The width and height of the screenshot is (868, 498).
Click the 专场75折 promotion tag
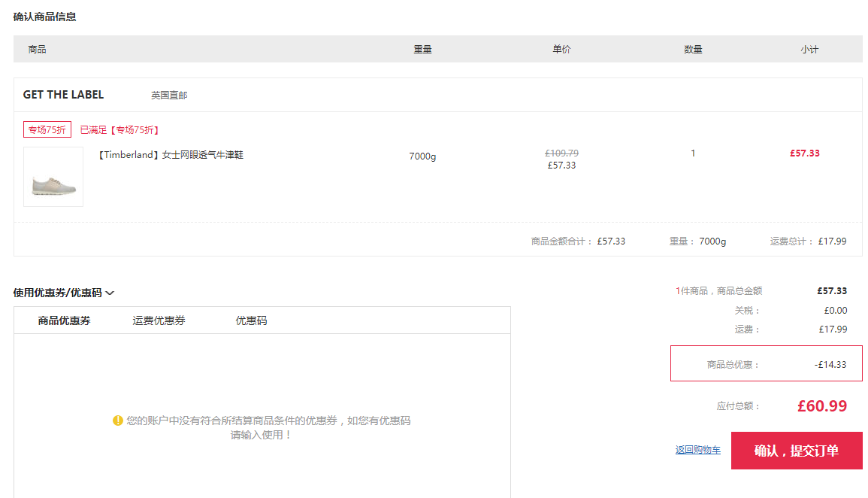click(x=47, y=129)
